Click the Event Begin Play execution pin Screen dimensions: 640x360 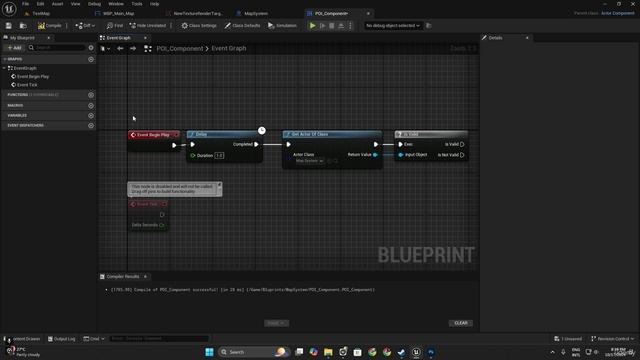(174, 145)
